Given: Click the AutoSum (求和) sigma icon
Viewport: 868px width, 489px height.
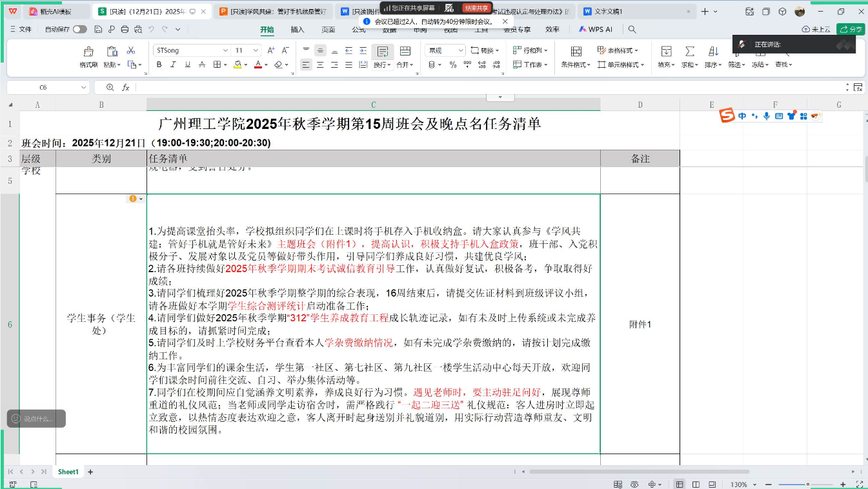Looking at the screenshot, I should click(x=689, y=52).
